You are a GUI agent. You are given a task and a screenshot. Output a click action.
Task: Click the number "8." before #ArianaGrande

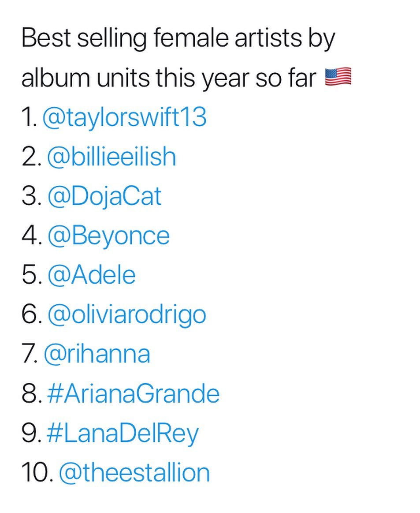[31, 393]
